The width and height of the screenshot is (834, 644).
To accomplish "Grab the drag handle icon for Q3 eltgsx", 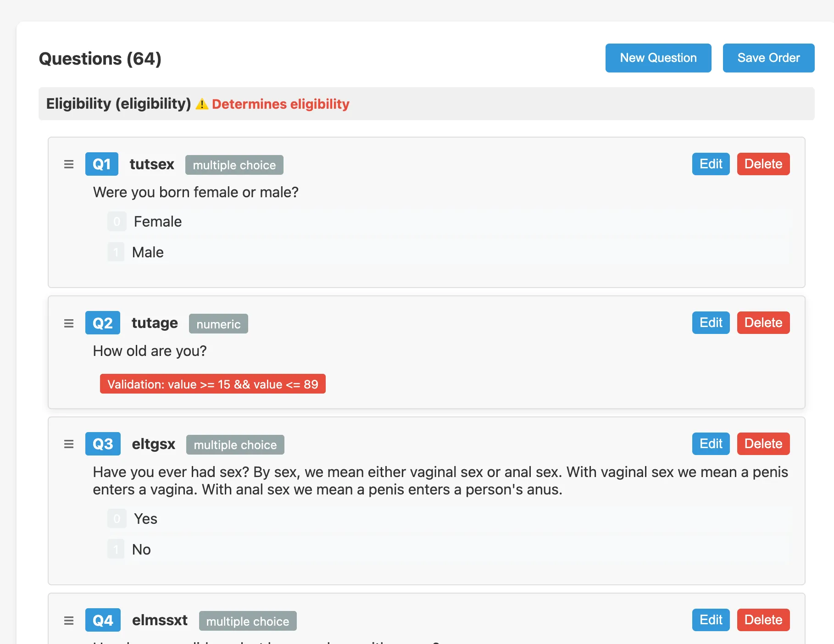I will [69, 444].
